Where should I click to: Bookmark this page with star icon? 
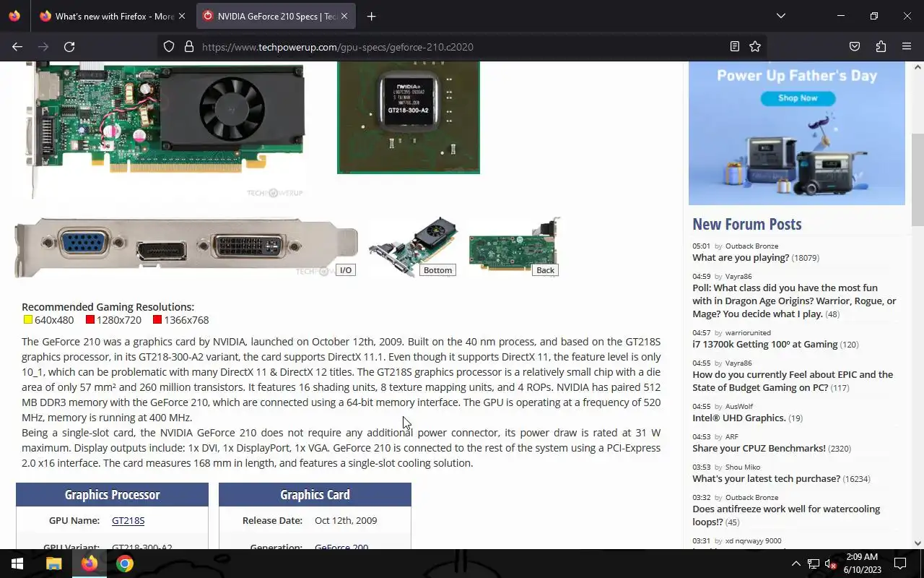755,46
